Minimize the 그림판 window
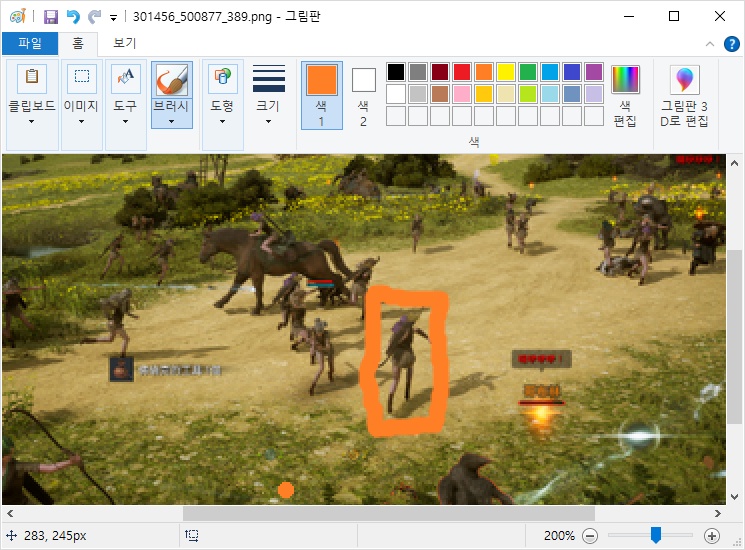745x550 pixels. pos(629,17)
